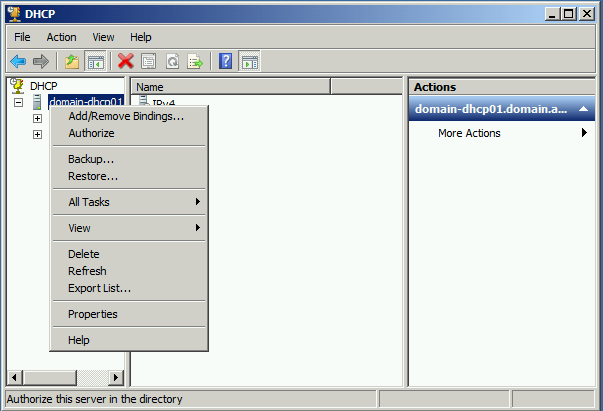Choose Export List... from context menu
Viewport: 603px width, 411px height.
[x=129, y=288]
